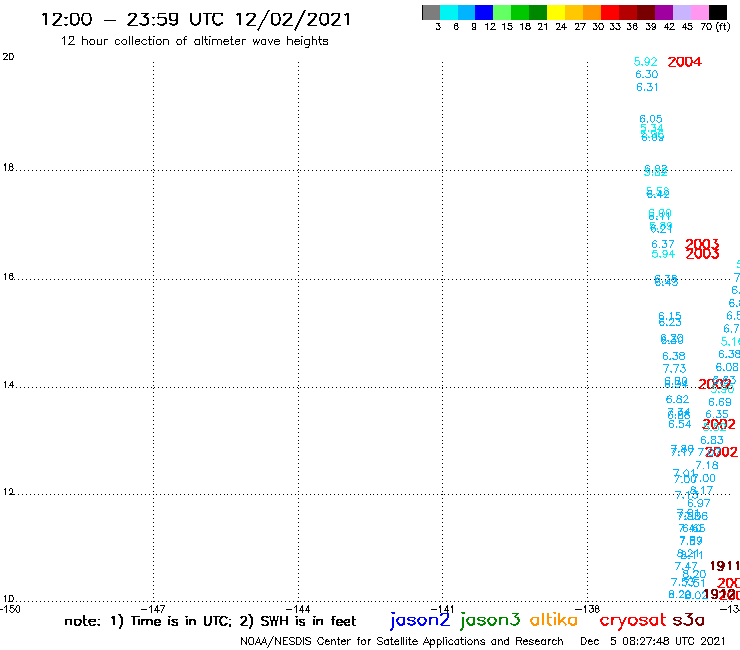This screenshot has width=740, height=650.
Task: Select the yellow 24 ft legend swatch
Action: 556,12
